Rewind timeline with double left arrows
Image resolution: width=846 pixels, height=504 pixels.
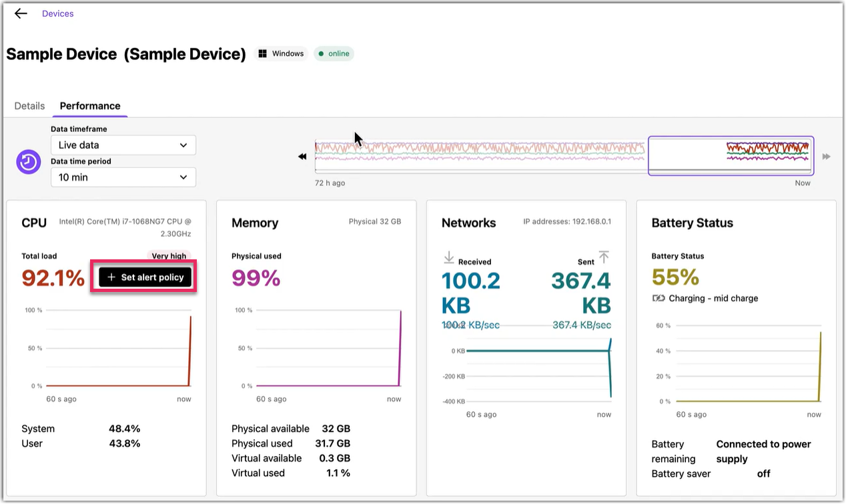click(302, 157)
